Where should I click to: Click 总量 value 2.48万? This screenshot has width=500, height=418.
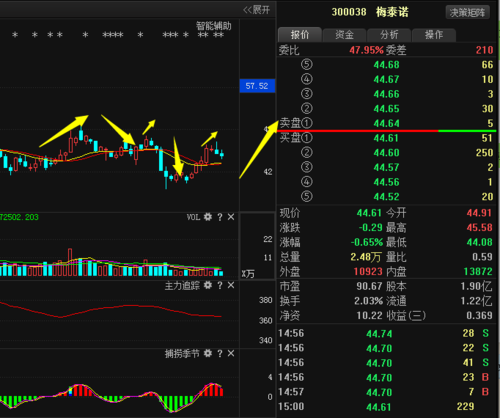pos(366,257)
